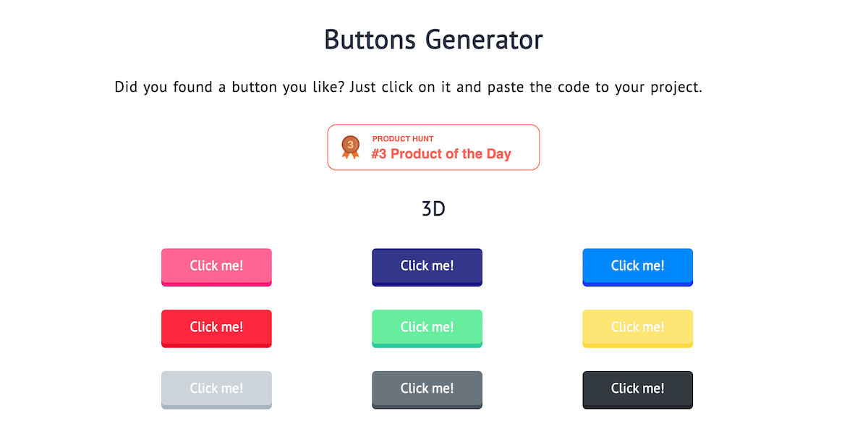Click the yellow 'Click me!' button
Image resolution: width=868 pixels, height=437 pixels.
(x=637, y=328)
